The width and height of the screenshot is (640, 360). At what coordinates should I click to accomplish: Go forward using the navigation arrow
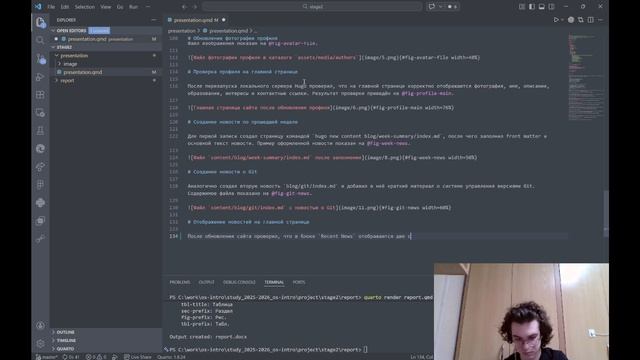pyautogui.click(x=195, y=7)
